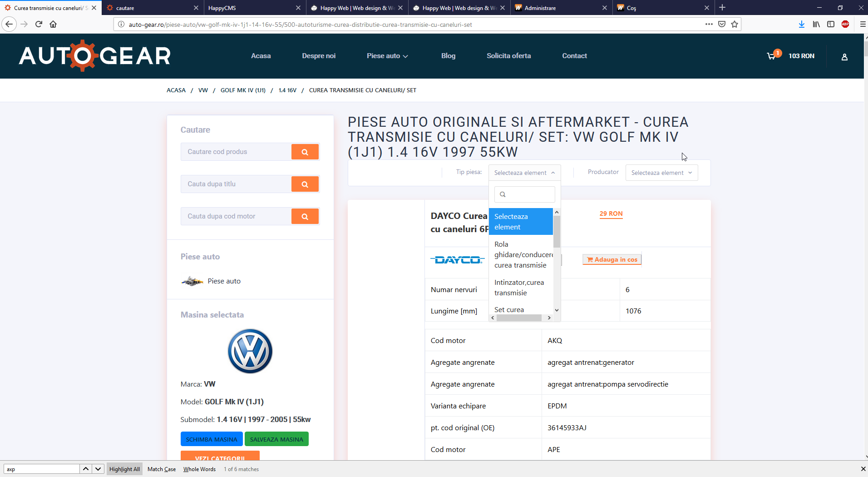Open the Blog navigation item

448,56
